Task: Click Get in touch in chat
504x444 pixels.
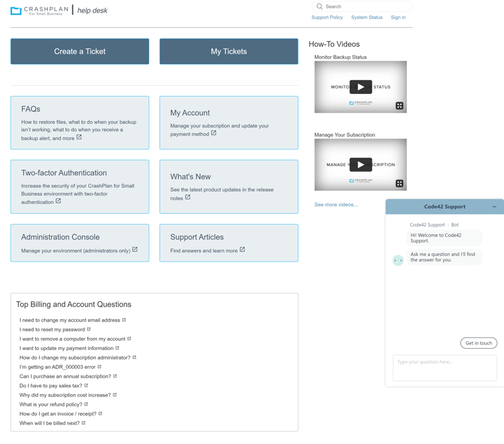Action: (479, 343)
